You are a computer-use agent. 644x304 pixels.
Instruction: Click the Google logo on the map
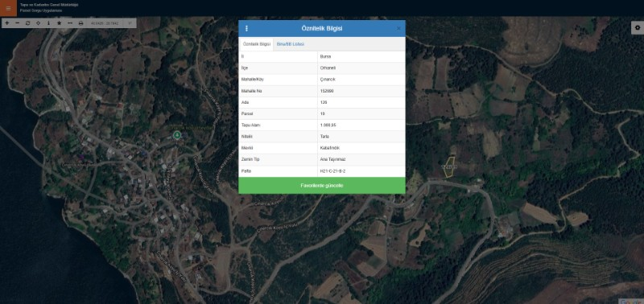pyautogui.click(x=632, y=301)
